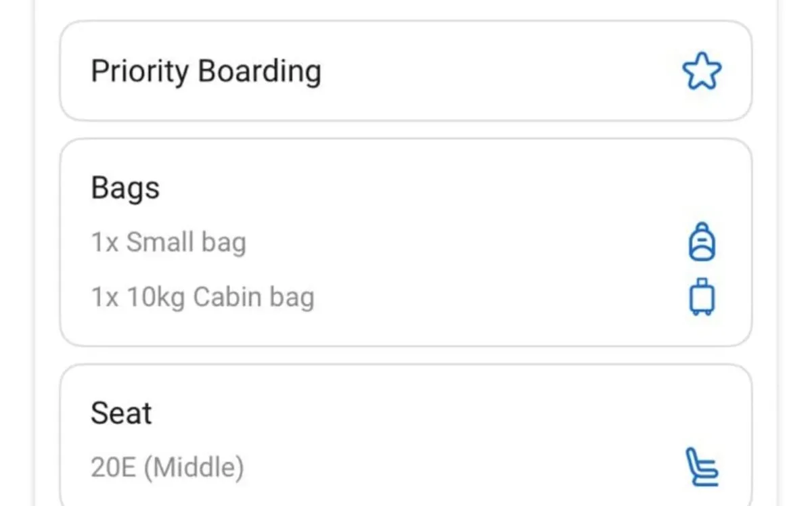Select the small bag backpack icon
The height and width of the screenshot is (506, 812).
[x=702, y=241]
